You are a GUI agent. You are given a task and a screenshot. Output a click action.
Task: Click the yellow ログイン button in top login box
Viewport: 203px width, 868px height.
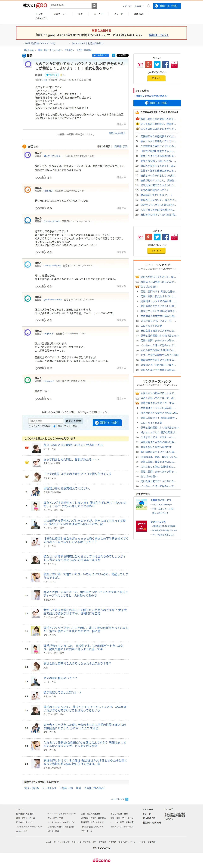156,78
